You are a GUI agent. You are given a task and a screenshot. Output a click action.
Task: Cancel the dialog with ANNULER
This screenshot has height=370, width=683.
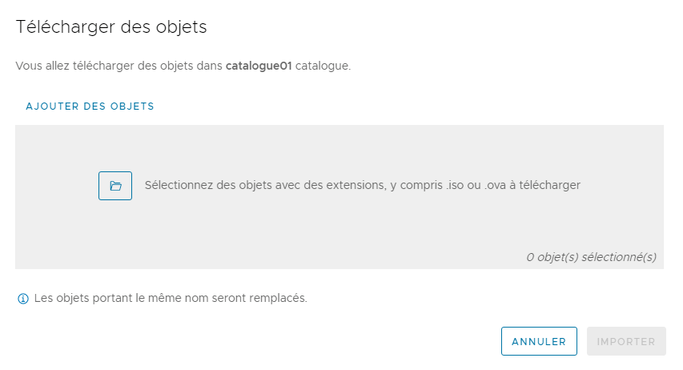tap(539, 341)
